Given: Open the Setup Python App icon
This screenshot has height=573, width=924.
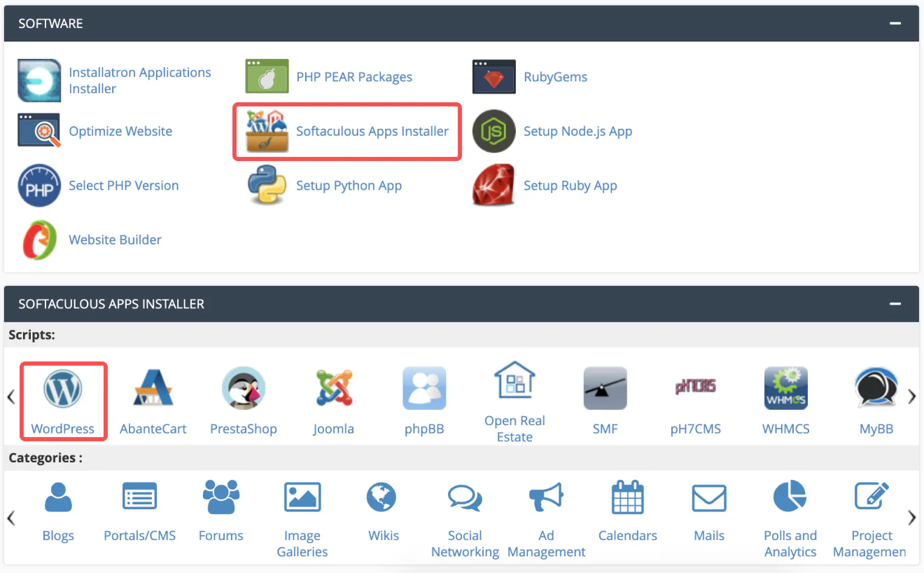Looking at the screenshot, I should tap(267, 185).
